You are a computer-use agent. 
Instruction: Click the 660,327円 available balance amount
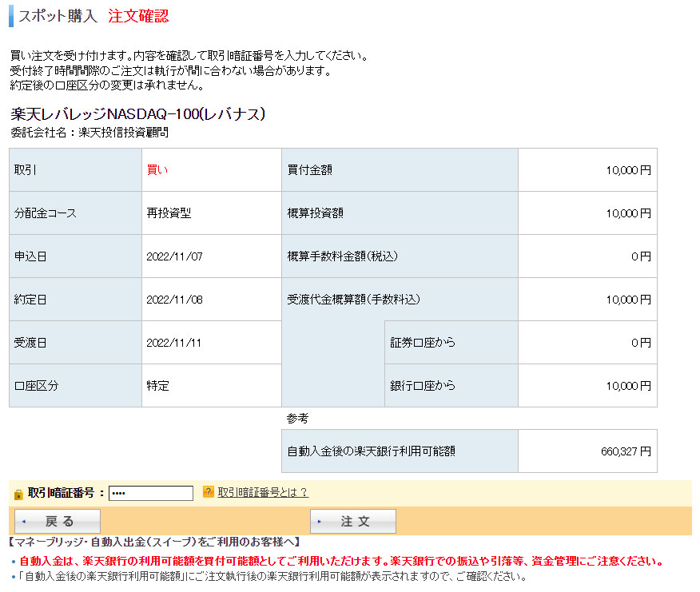click(x=626, y=451)
